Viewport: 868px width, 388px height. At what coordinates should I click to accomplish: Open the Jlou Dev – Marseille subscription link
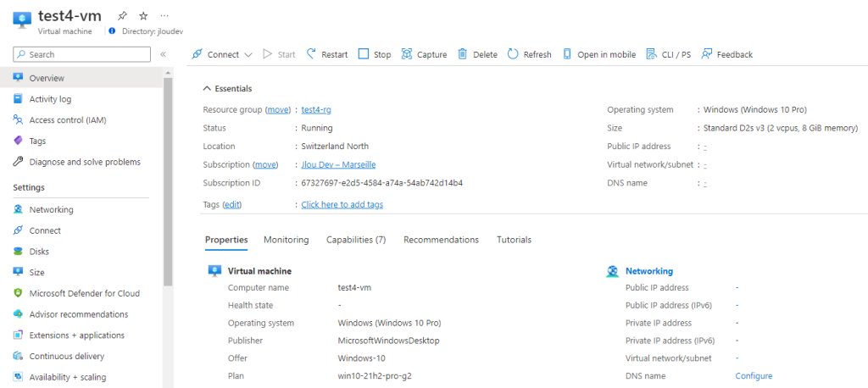339,164
